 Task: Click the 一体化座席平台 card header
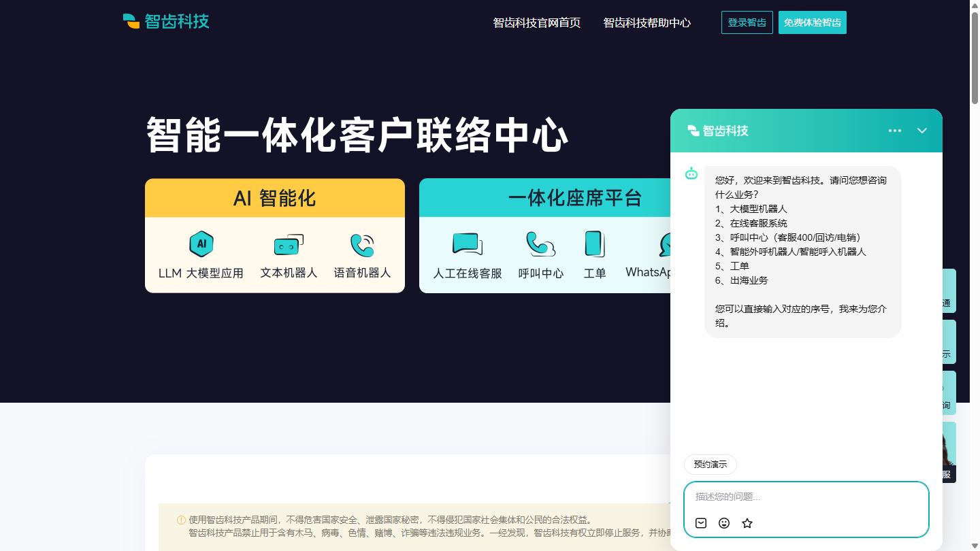pyautogui.click(x=544, y=198)
